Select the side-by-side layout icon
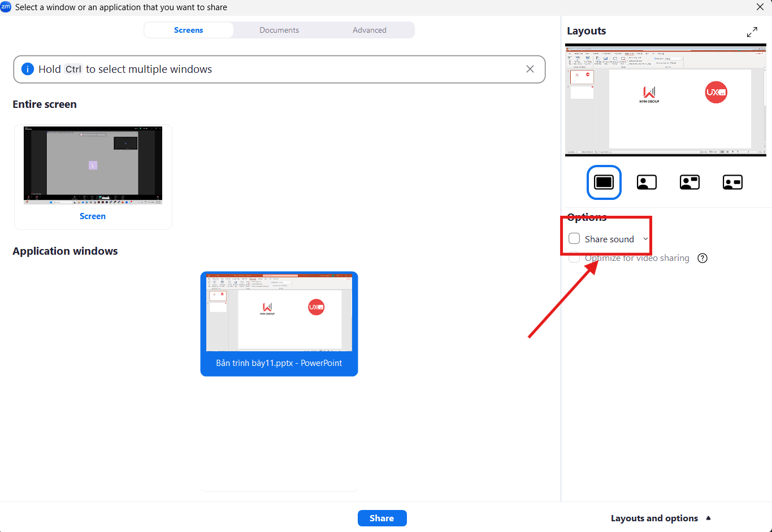The height and width of the screenshot is (532, 772). tap(732, 182)
